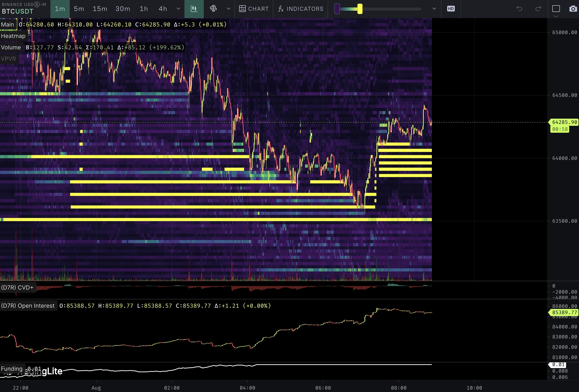
Task: Open the drawing tools dropdown chevron
Action: tap(228, 9)
